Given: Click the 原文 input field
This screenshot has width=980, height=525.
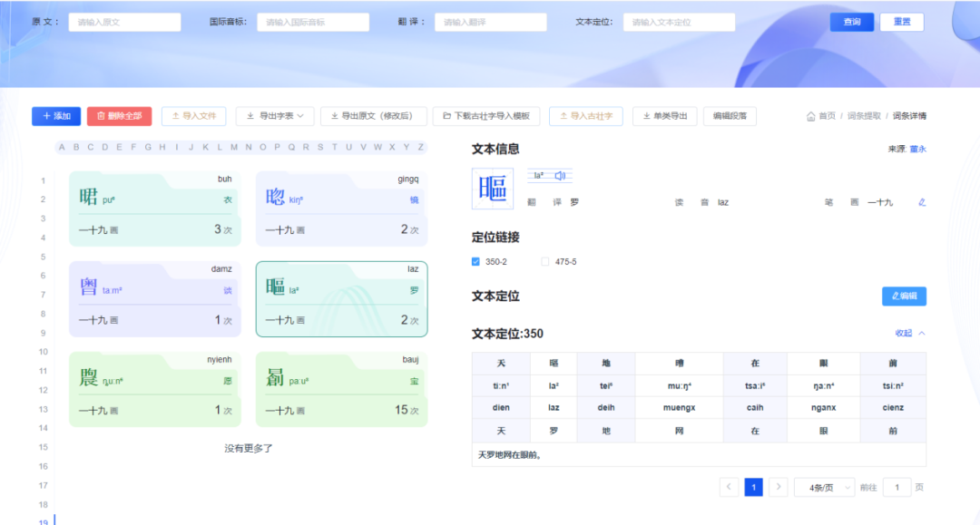Looking at the screenshot, I should 123,21.
